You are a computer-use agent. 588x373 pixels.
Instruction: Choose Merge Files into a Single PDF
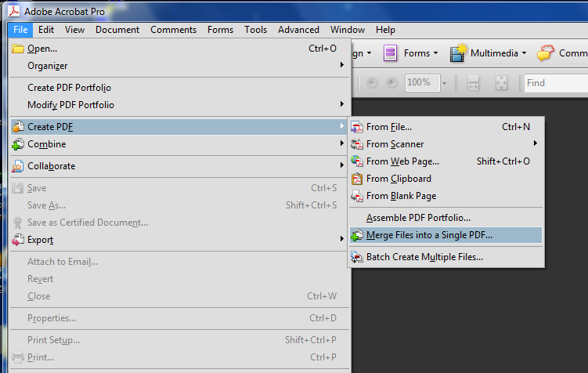pos(446,235)
